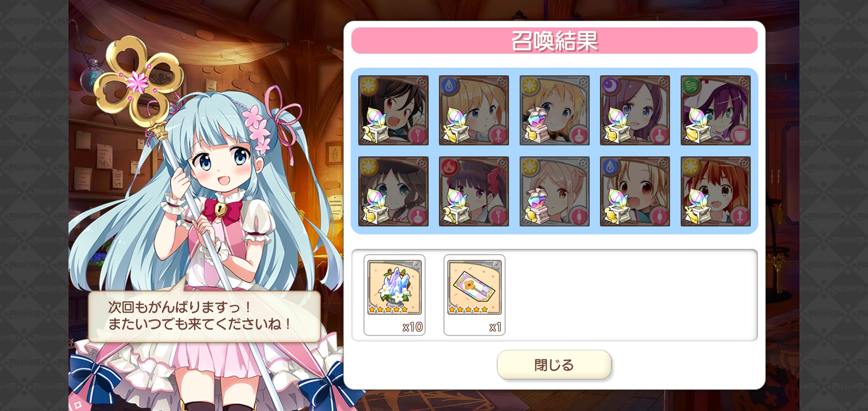The height and width of the screenshot is (411, 868).
Task: Select the black-haired red-eyed character card
Action: click(x=393, y=110)
